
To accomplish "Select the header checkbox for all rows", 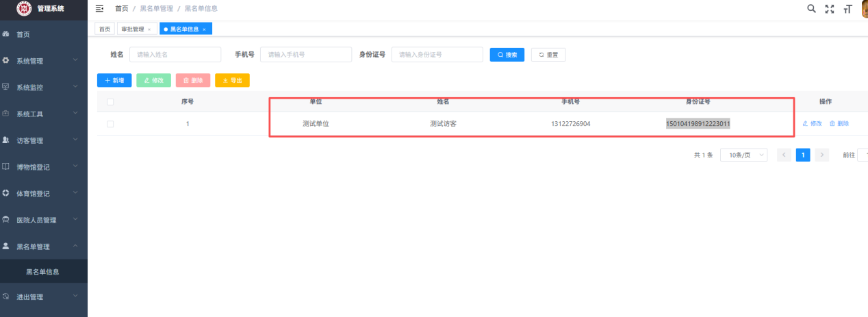I will 110,102.
